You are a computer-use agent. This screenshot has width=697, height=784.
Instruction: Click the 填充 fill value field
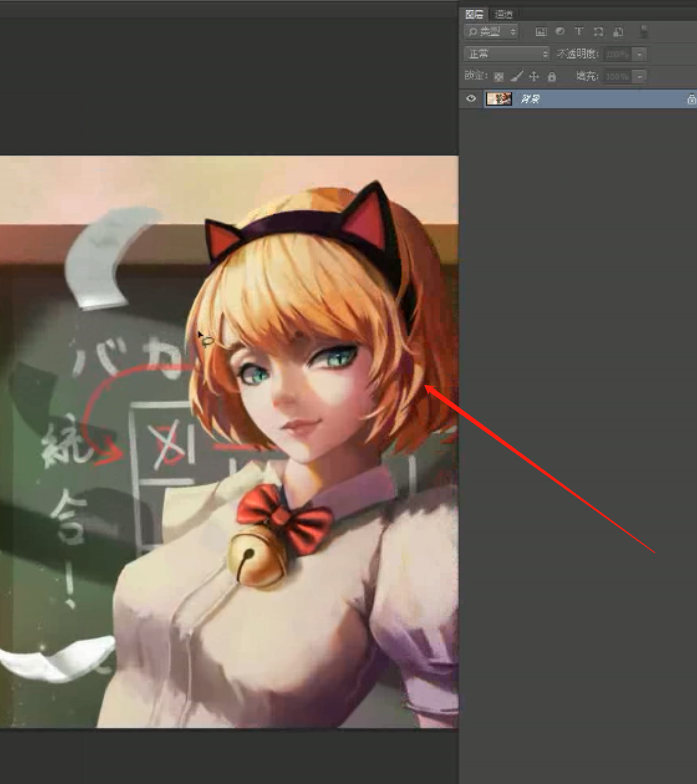click(x=617, y=77)
